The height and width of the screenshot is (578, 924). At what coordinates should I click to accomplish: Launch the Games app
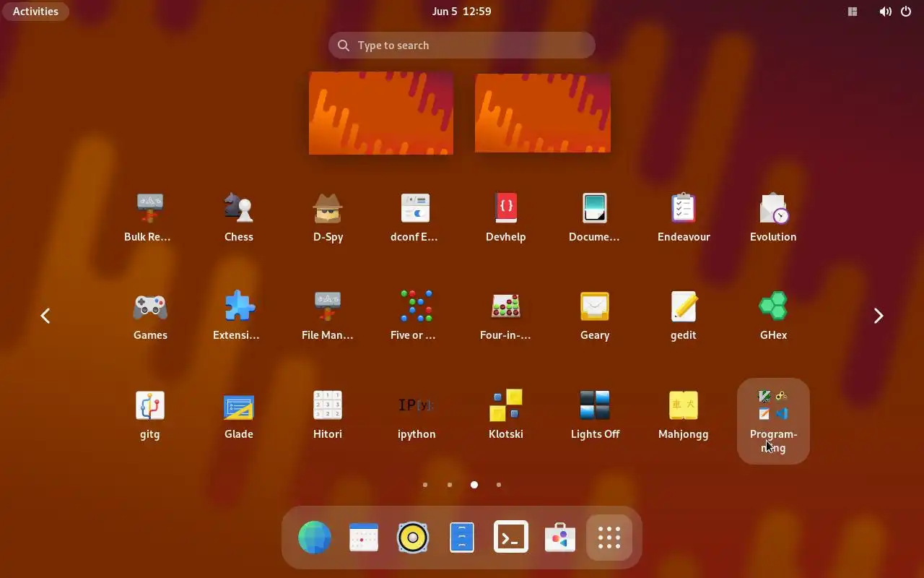[149, 316]
